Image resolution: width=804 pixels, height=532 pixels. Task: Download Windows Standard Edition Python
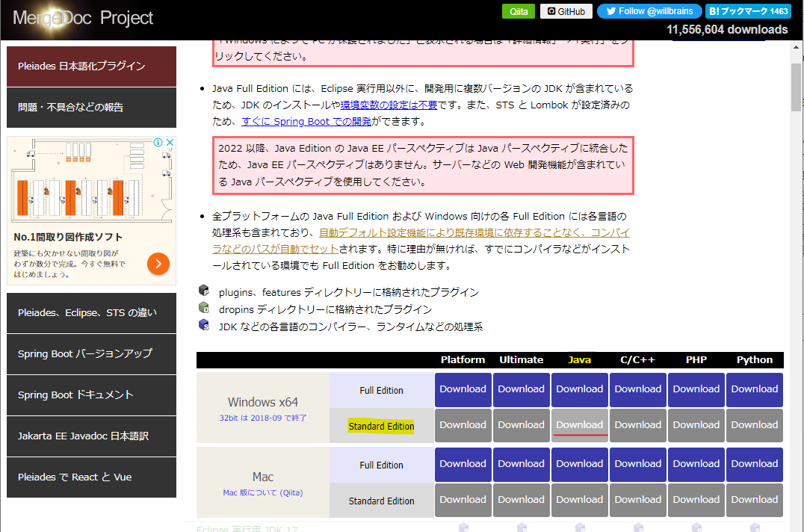[x=755, y=425]
